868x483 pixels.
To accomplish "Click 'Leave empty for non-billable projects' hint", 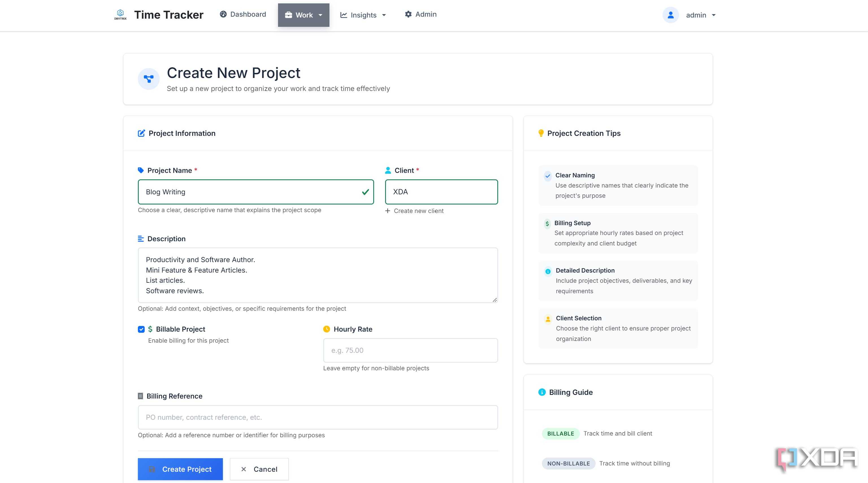I will 376,368.
